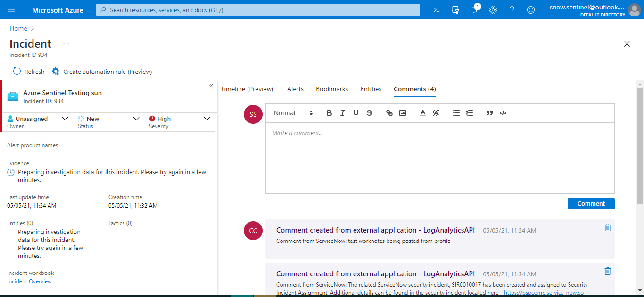This screenshot has width=644, height=297.
Task: Click the evidence clock icon
Action: [x=11, y=173]
